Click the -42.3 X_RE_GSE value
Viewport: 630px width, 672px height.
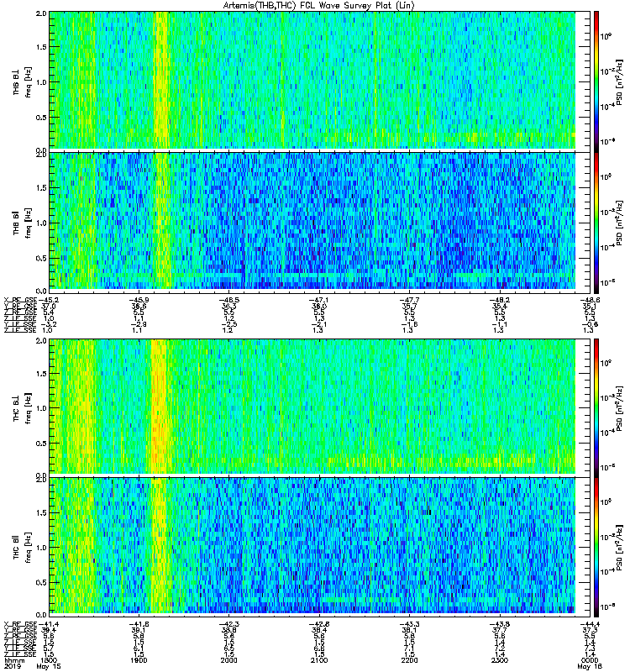pyautogui.click(x=228, y=624)
